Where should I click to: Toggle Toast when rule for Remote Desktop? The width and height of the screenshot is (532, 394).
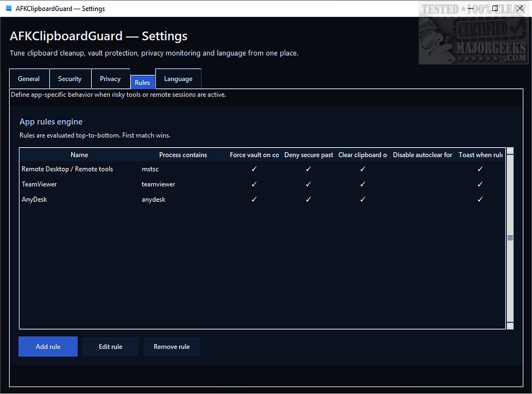480,169
